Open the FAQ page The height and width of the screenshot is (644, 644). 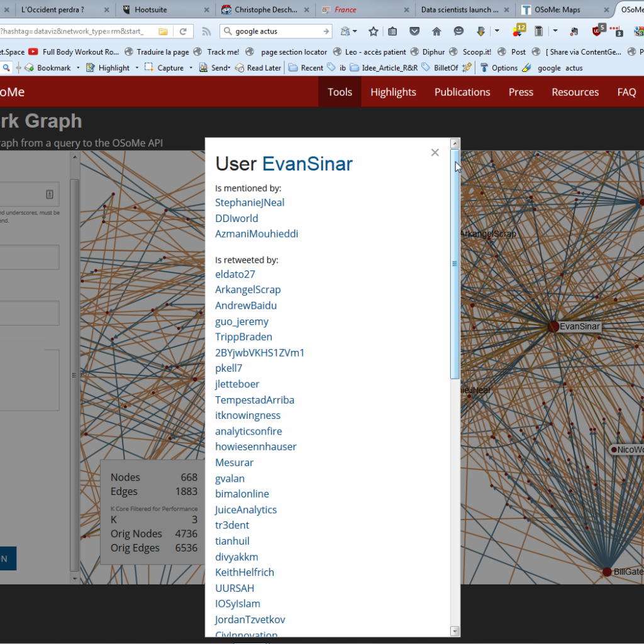[626, 92]
